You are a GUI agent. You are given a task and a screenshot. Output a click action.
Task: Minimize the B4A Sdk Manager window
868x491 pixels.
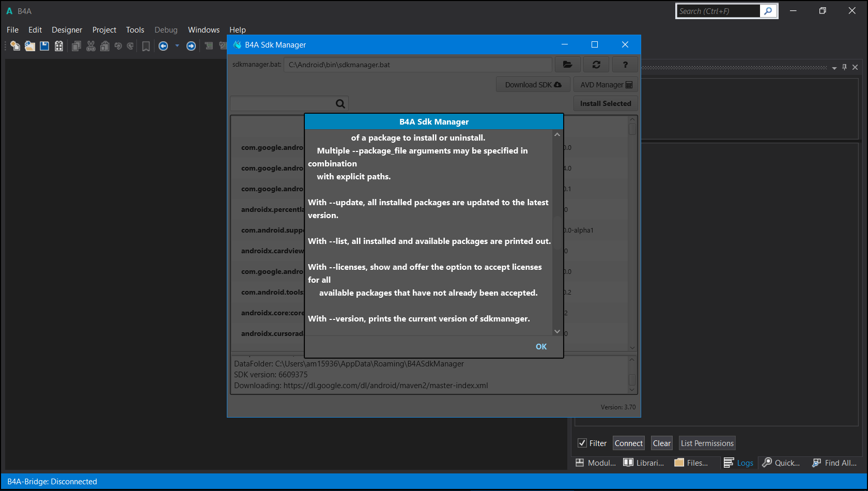tap(565, 44)
